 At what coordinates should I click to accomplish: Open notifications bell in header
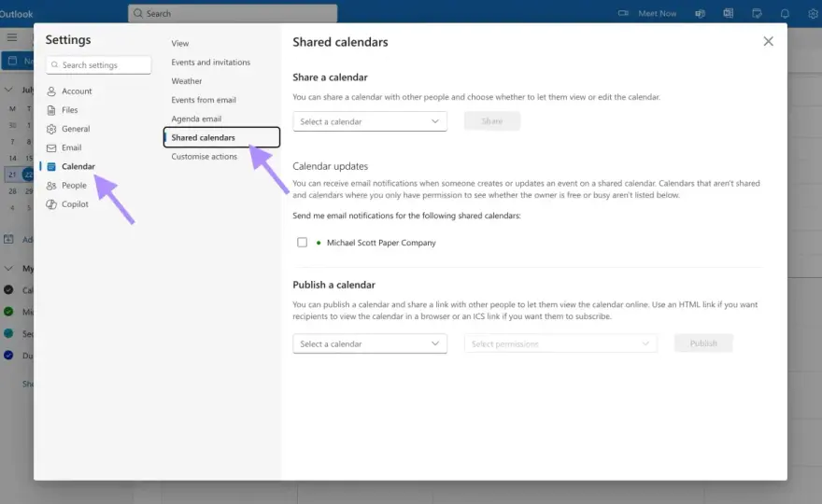click(x=785, y=14)
